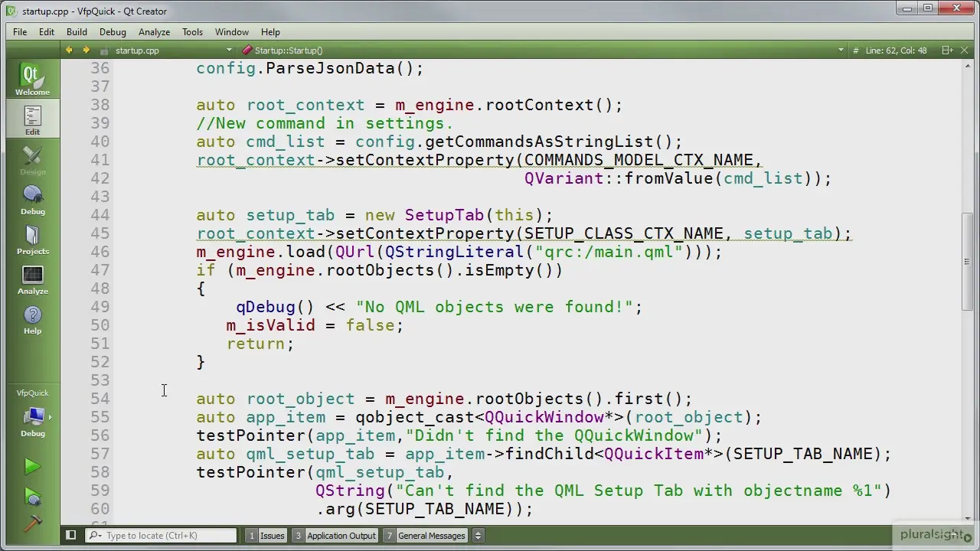The height and width of the screenshot is (551, 980).
Task: Open the Design mode
Action: coord(32,159)
